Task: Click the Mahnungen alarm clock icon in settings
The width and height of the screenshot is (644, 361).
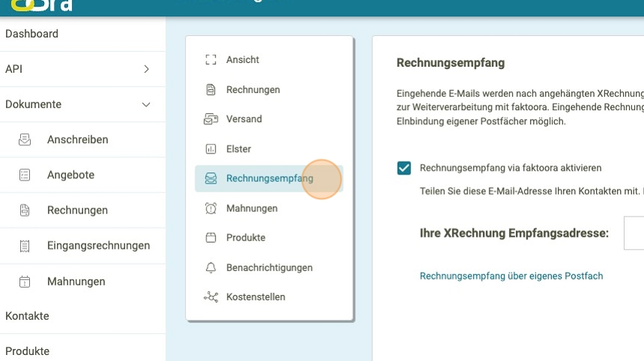Action: click(x=210, y=208)
